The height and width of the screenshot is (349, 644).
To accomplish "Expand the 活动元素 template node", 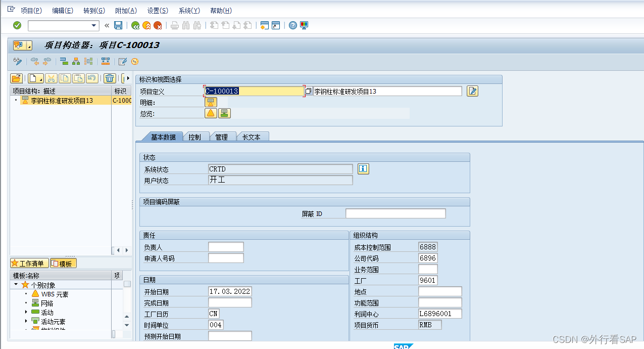I will 26,321.
